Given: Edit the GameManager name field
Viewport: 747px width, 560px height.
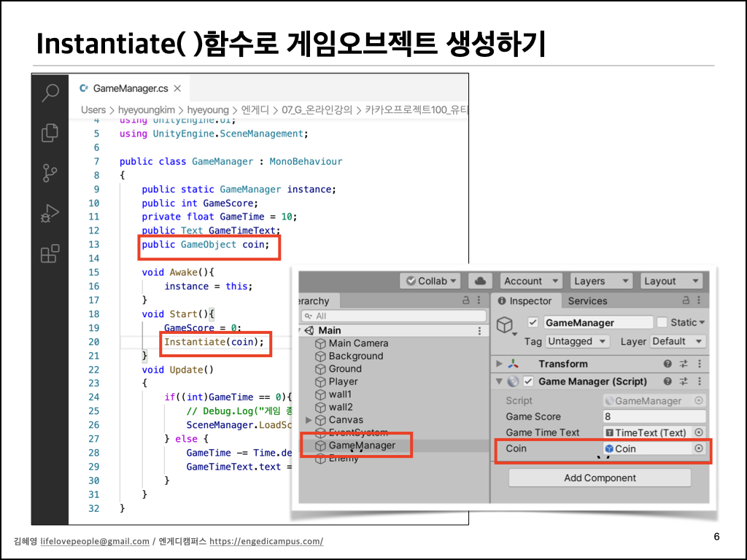Looking at the screenshot, I should click(598, 322).
